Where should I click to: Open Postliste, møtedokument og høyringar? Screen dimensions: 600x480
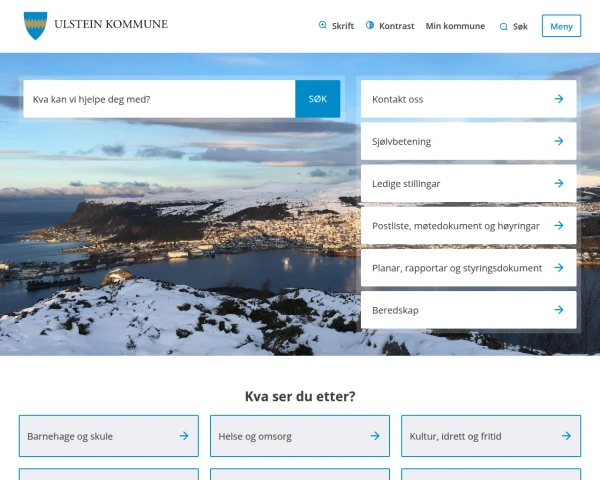(468, 225)
